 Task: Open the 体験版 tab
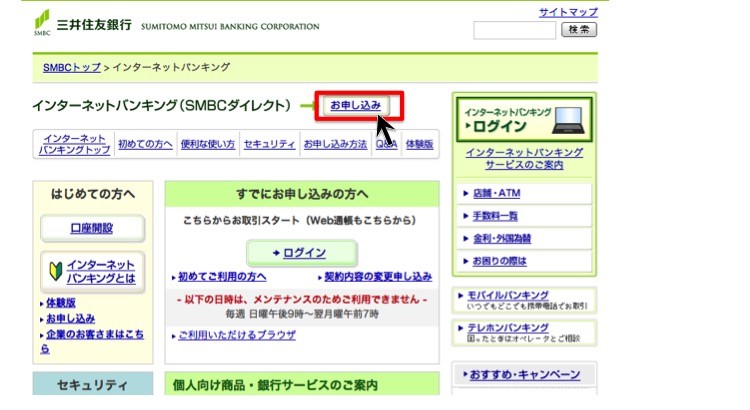click(419, 144)
